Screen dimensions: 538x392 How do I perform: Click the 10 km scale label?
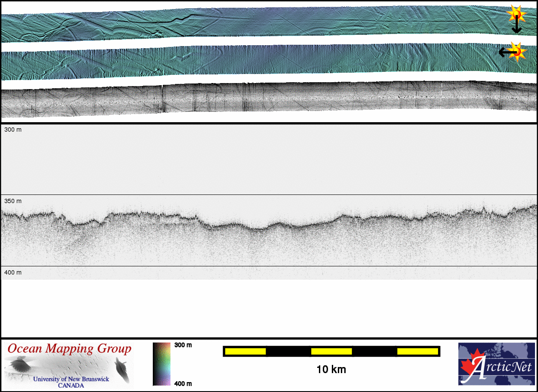pos(331,369)
